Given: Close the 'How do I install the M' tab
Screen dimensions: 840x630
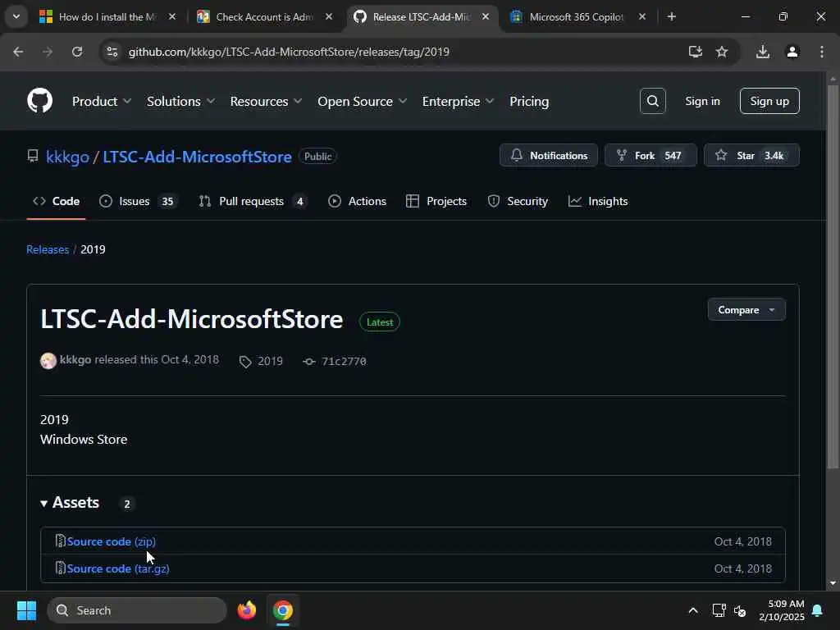Looking at the screenshot, I should point(172,16).
